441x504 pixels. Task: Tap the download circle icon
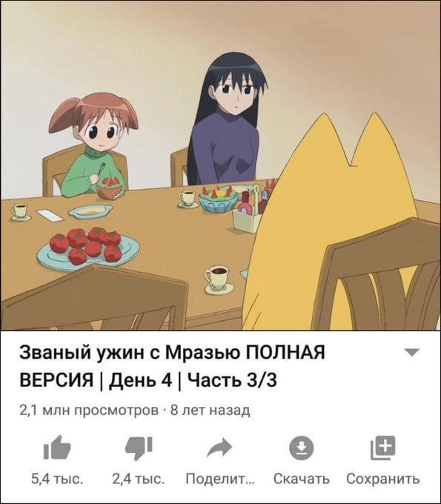click(301, 448)
